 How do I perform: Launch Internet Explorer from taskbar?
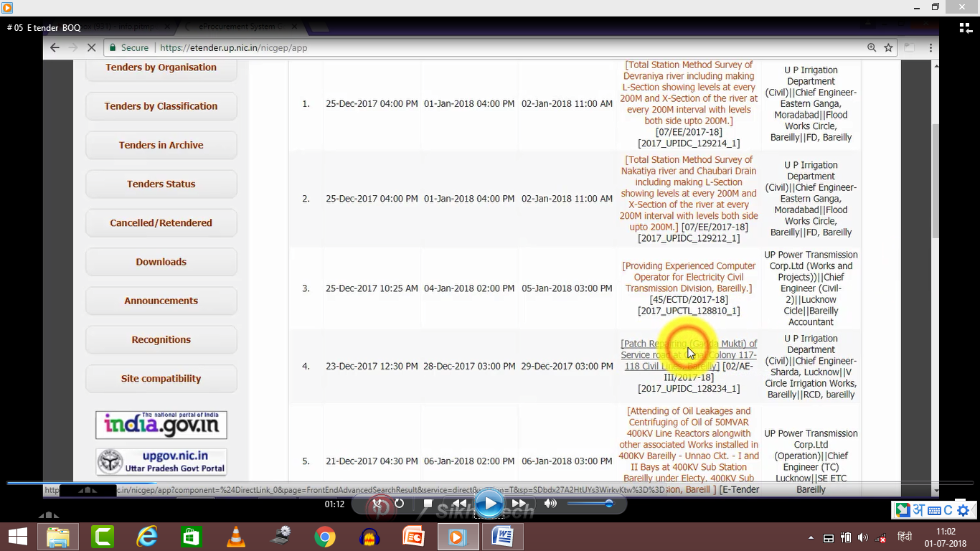point(147,537)
